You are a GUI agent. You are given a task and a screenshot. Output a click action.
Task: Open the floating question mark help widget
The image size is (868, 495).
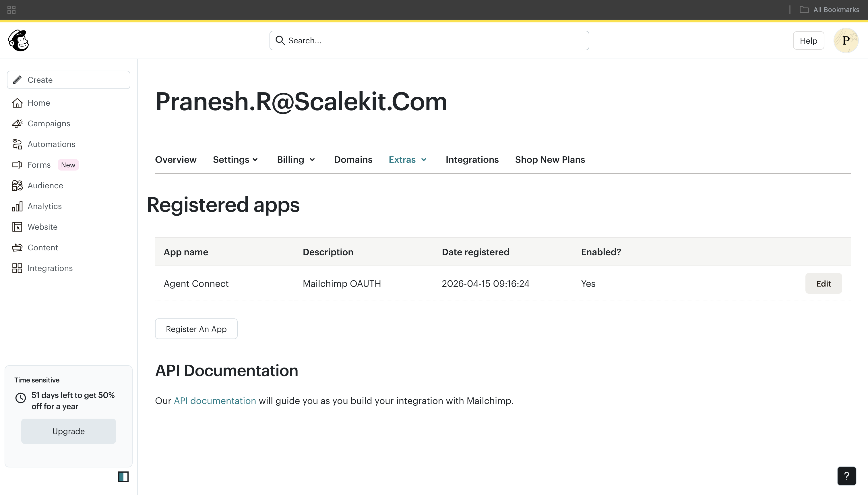pos(846,476)
